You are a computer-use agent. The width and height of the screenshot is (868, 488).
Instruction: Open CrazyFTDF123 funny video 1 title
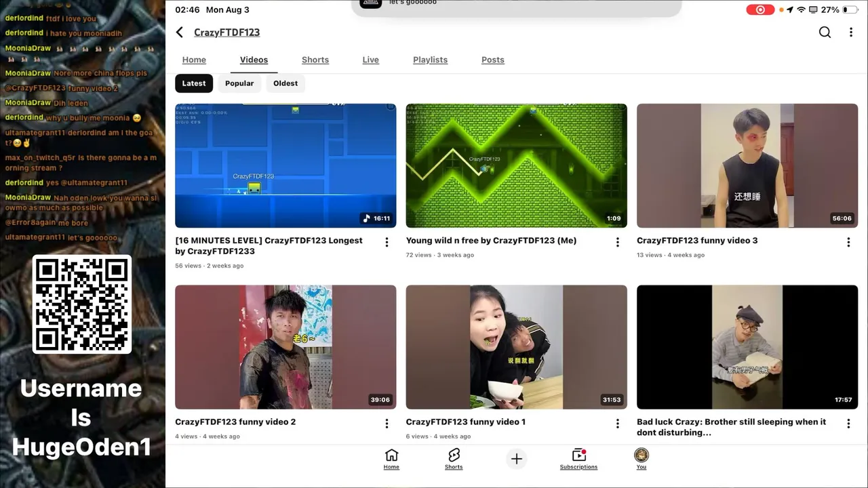click(x=466, y=422)
